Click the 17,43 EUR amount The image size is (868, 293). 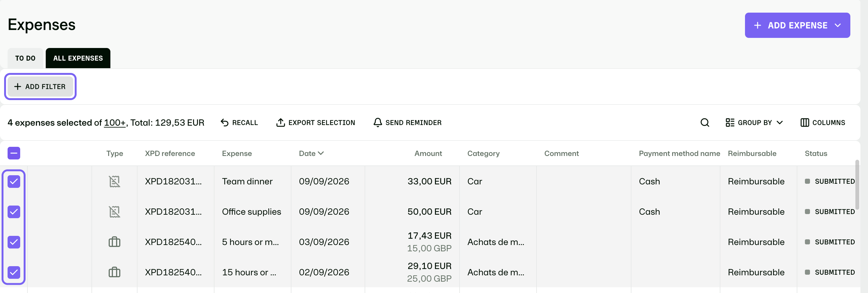pos(429,236)
